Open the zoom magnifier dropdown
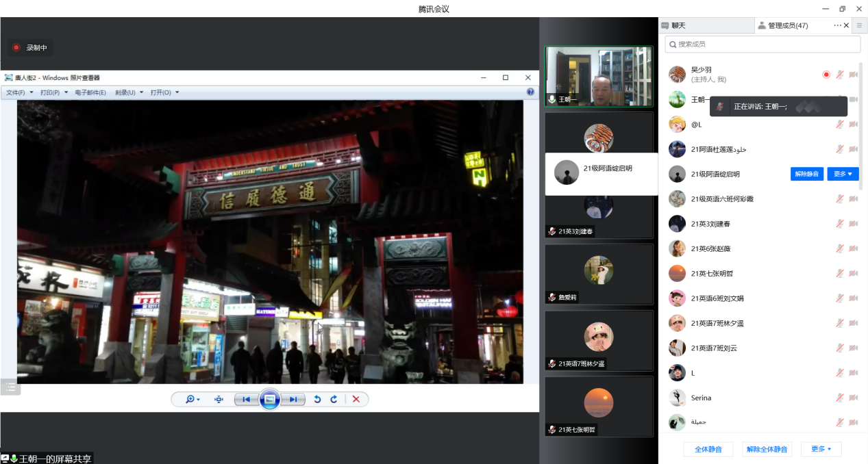 point(193,400)
